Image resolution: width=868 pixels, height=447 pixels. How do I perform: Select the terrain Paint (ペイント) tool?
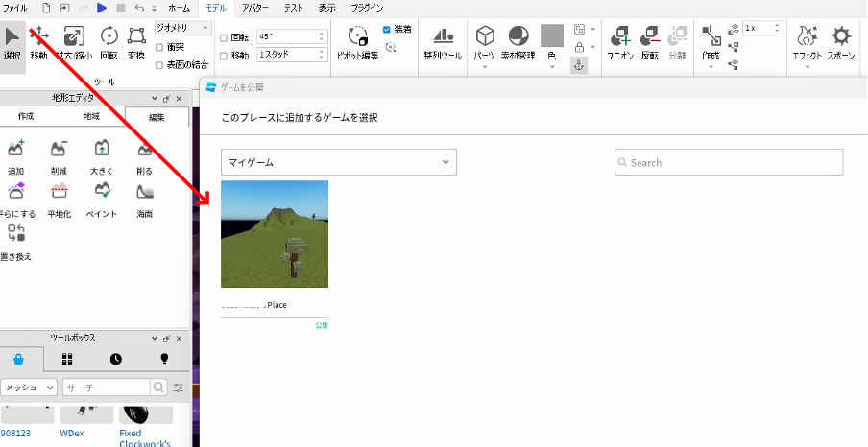click(x=101, y=195)
